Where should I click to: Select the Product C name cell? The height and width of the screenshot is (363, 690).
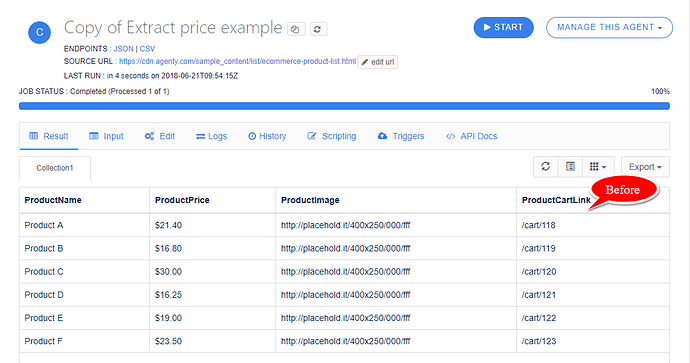pos(84,272)
